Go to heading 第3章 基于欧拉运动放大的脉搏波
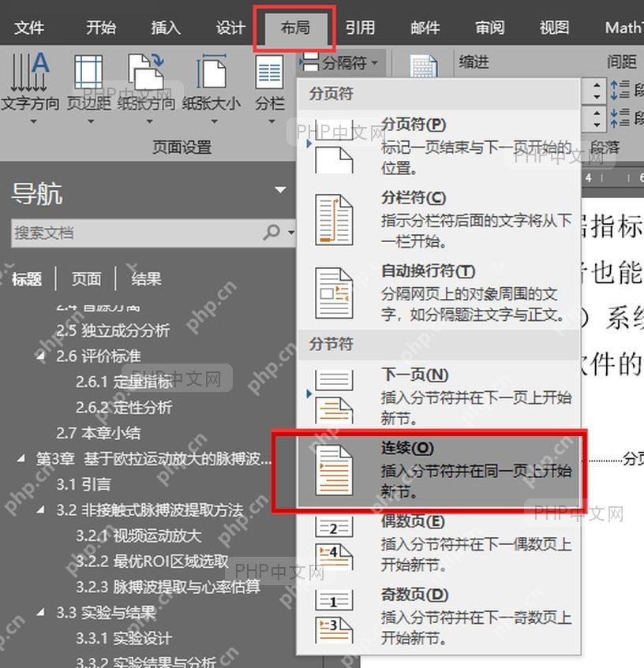644x668 pixels. pos(153,459)
